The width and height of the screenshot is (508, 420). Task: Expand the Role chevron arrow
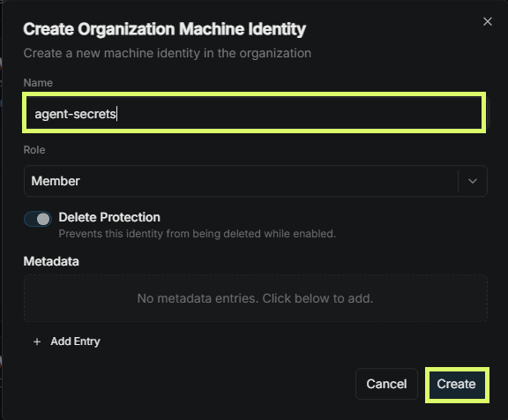point(473,181)
